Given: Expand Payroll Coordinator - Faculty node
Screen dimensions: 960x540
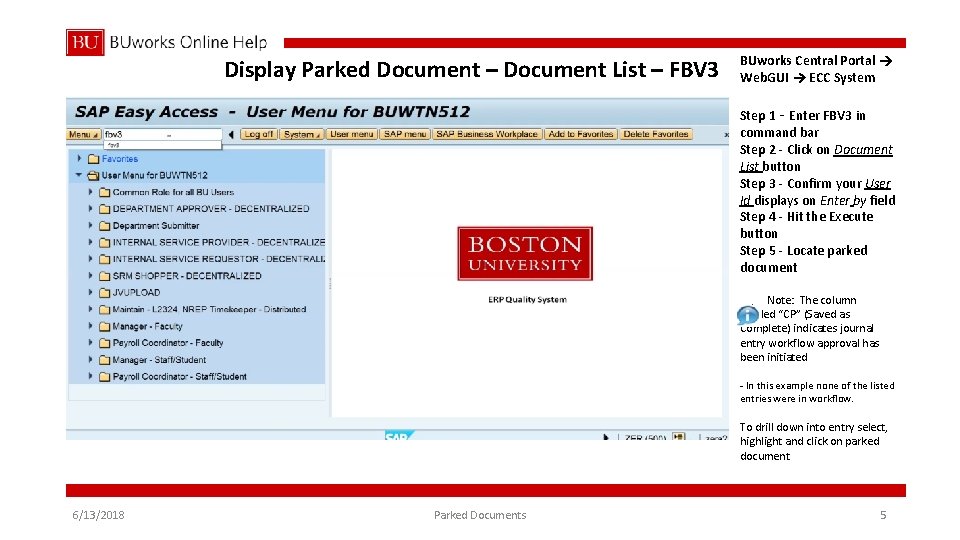Looking at the screenshot, I should click(x=90, y=343).
